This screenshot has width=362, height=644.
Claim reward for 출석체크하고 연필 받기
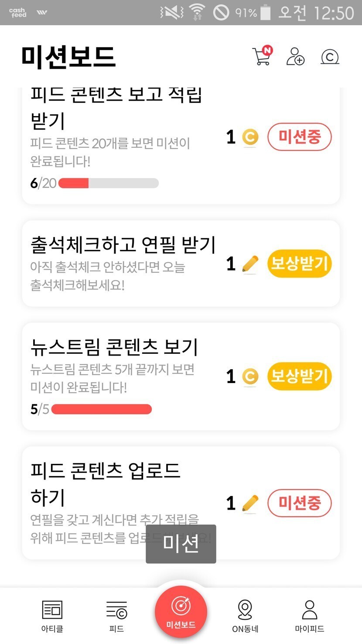click(x=299, y=264)
